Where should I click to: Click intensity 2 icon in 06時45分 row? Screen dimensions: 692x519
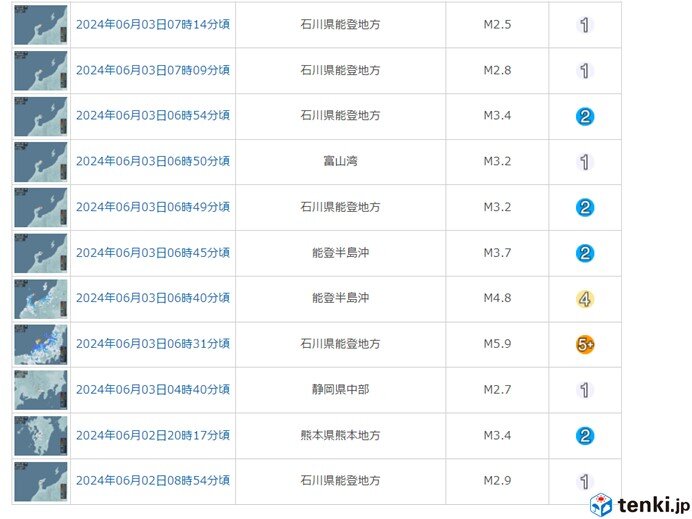pos(585,253)
